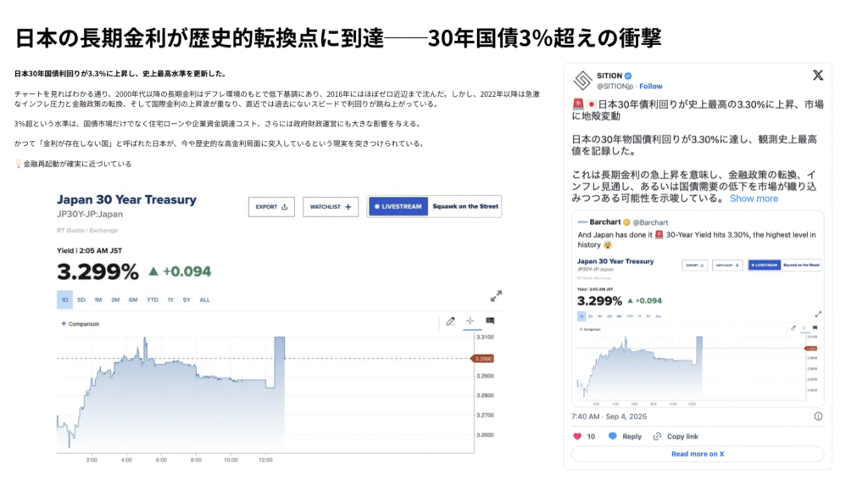Click the X logo in the tweet header
Image resolution: width=868 pixels, height=487 pixels.
(817, 76)
